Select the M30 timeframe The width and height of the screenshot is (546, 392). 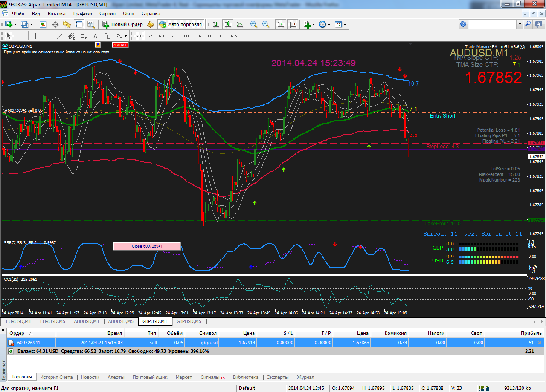174,36
